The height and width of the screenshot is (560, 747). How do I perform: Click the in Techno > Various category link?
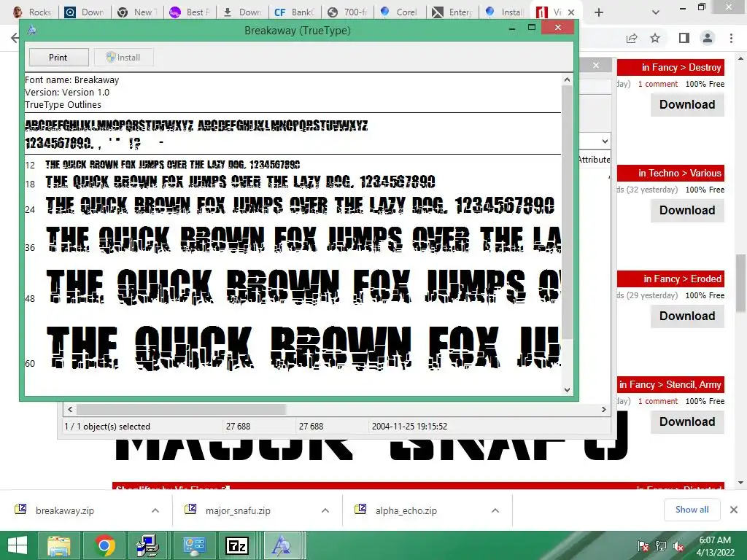(680, 174)
